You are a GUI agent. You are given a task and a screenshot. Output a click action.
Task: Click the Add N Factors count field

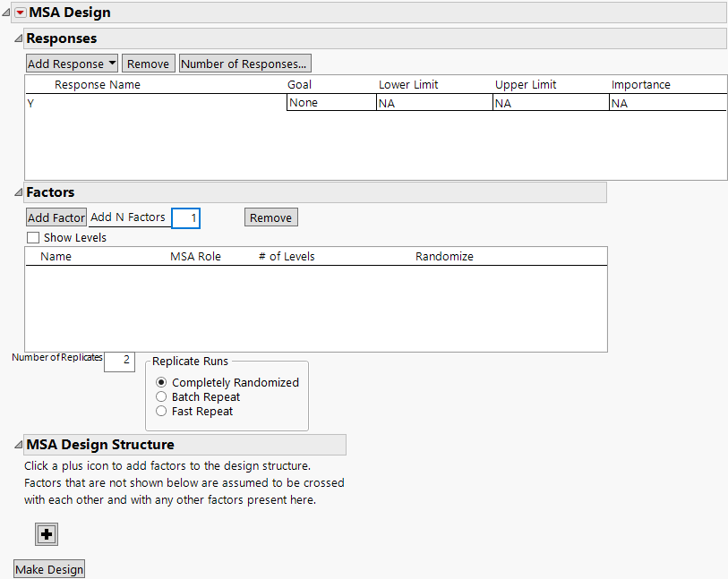pyautogui.click(x=185, y=217)
